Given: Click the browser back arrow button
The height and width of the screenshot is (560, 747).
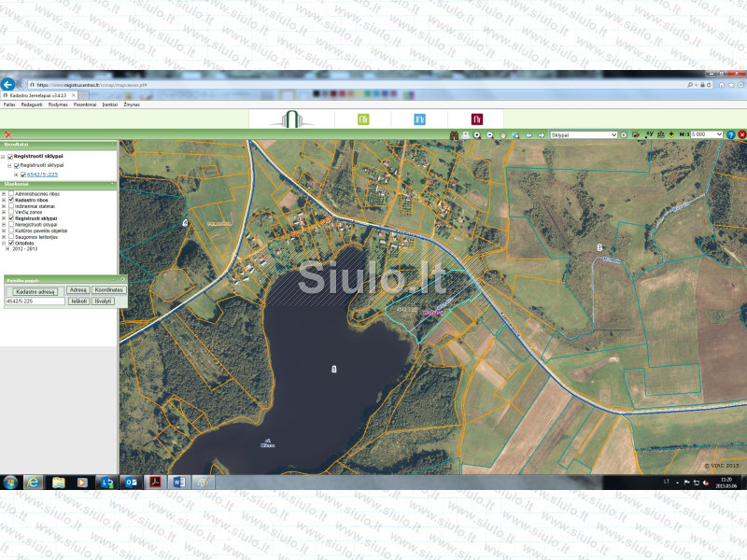Looking at the screenshot, I should (x=7, y=84).
